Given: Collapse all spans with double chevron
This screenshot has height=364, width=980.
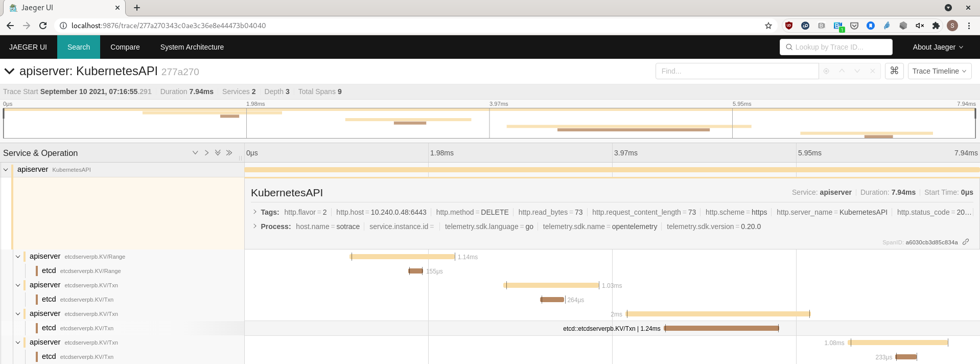Looking at the screenshot, I should (229, 153).
